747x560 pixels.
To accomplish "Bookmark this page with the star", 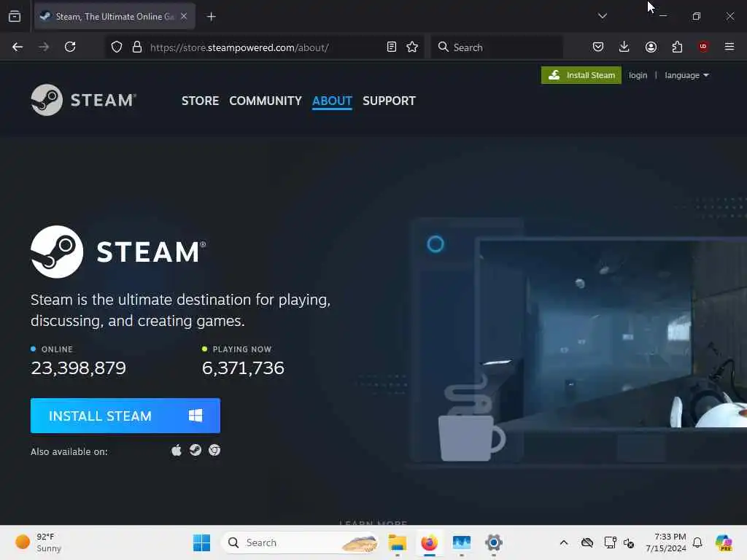I will (412, 47).
